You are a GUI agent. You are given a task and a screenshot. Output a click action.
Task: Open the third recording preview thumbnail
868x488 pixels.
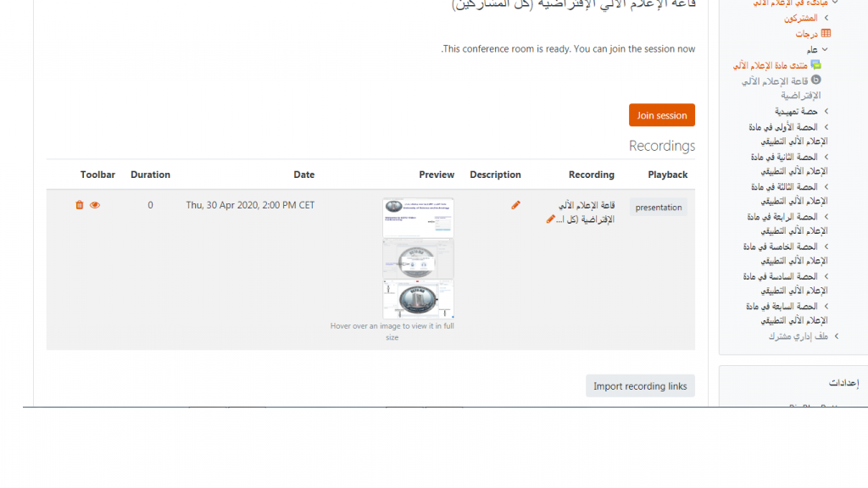418,299
